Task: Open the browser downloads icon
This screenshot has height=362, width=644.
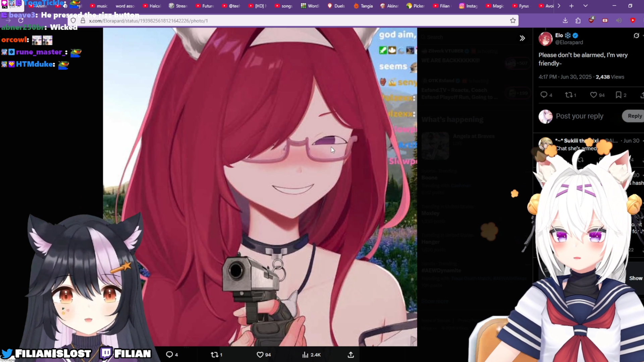Action: click(x=565, y=20)
